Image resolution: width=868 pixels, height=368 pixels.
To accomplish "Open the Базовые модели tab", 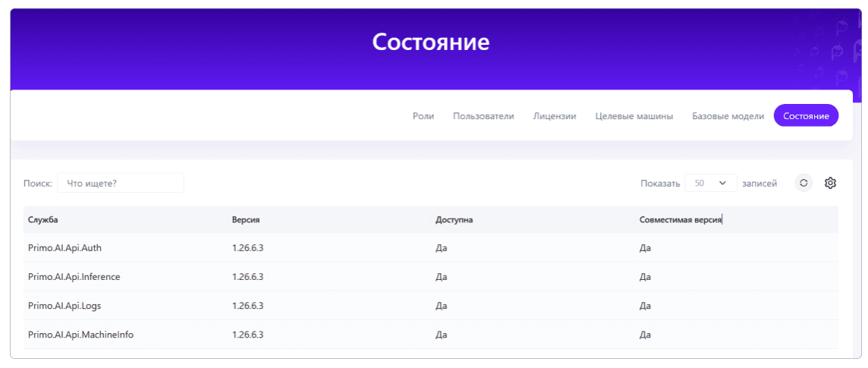I will coord(728,116).
